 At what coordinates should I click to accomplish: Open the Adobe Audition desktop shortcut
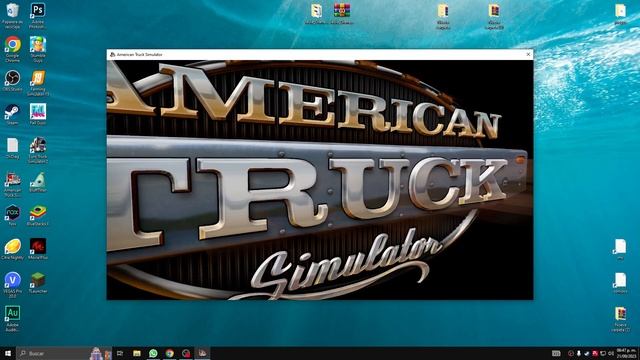coord(12,319)
